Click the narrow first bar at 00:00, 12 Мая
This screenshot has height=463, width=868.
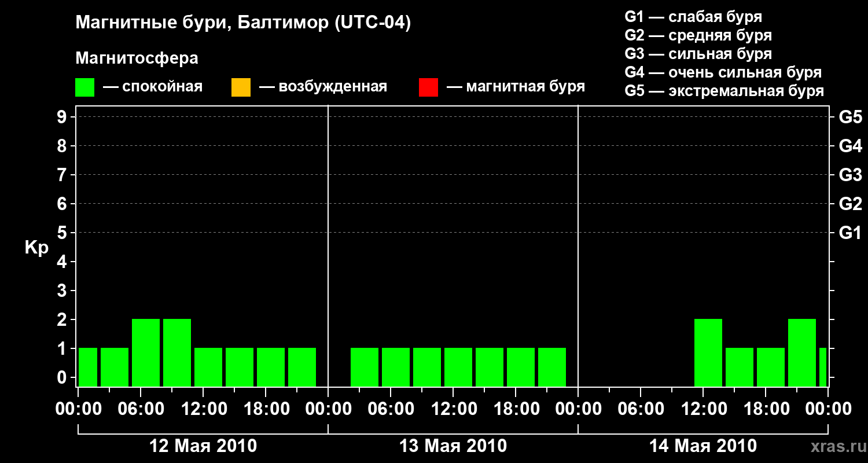88,367
